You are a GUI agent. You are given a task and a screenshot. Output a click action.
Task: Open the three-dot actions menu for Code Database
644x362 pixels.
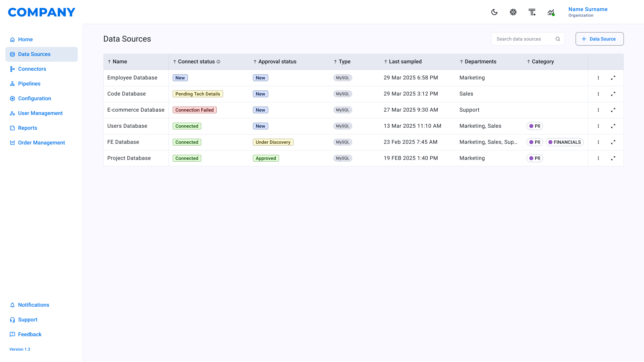tap(598, 94)
